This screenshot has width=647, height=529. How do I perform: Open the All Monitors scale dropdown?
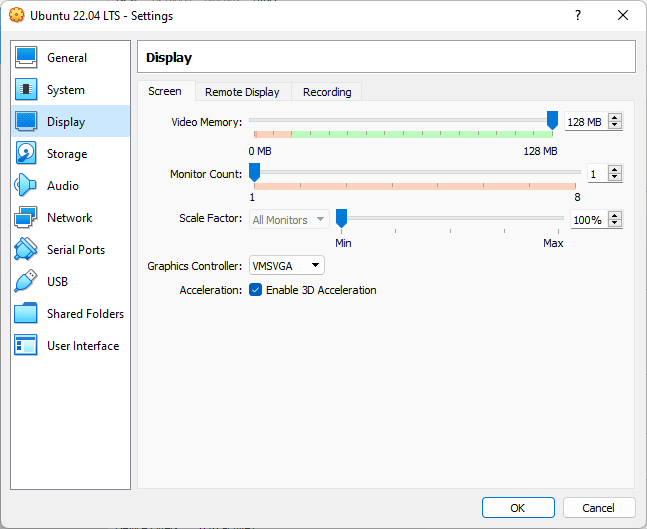[x=289, y=220]
